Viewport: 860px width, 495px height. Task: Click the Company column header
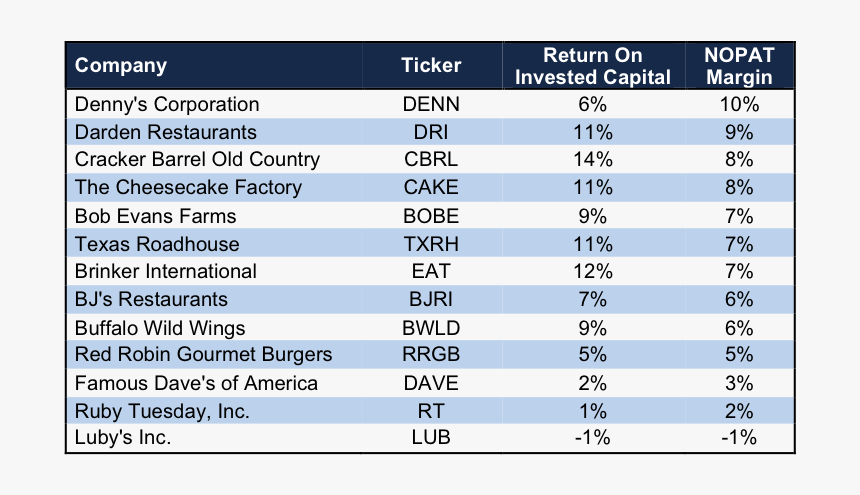click(x=121, y=66)
